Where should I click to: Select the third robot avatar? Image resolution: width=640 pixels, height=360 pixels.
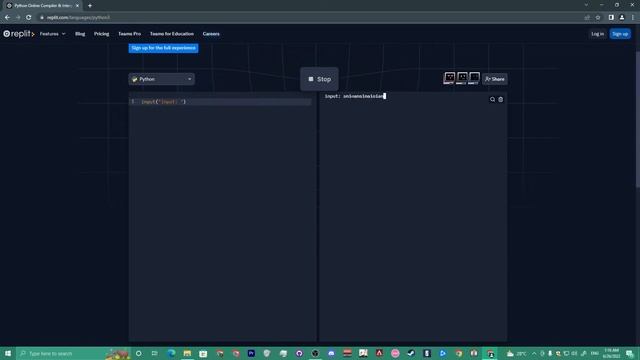click(x=474, y=78)
